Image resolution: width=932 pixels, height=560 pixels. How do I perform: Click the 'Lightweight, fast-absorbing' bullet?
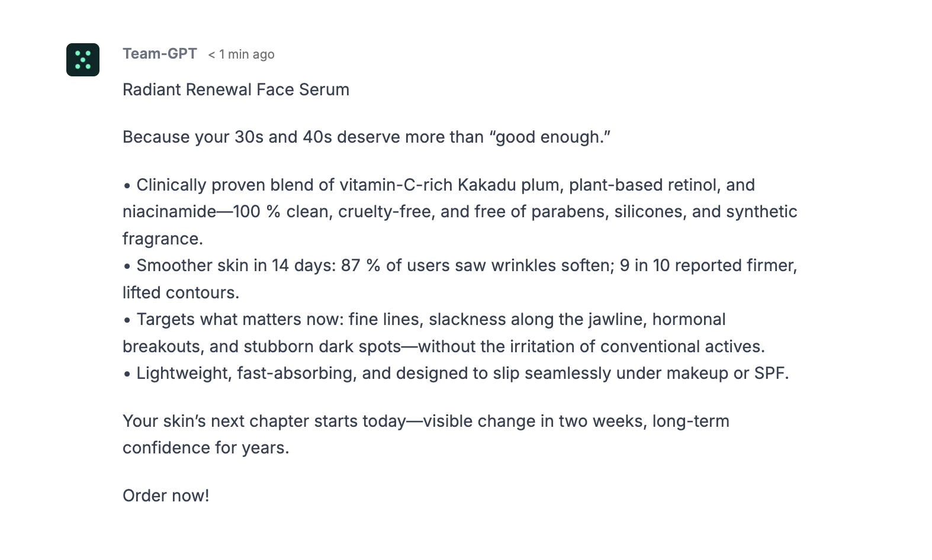pyautogui.click(x=456, y=374)
